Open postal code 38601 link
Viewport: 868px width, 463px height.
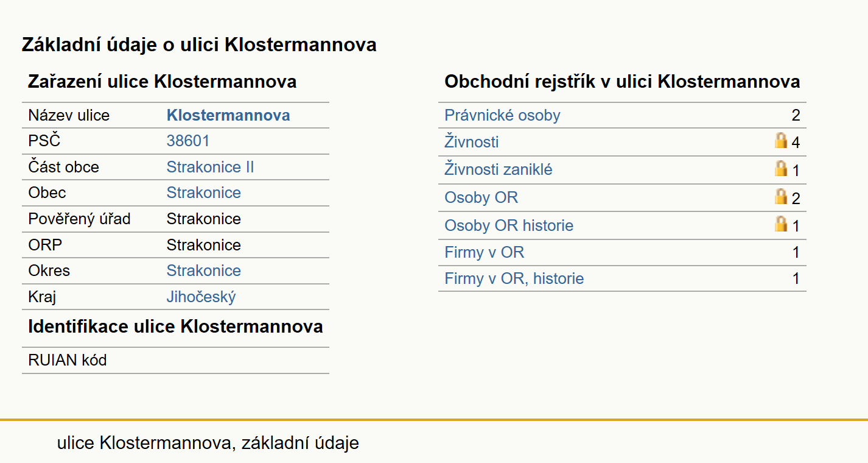188,141
